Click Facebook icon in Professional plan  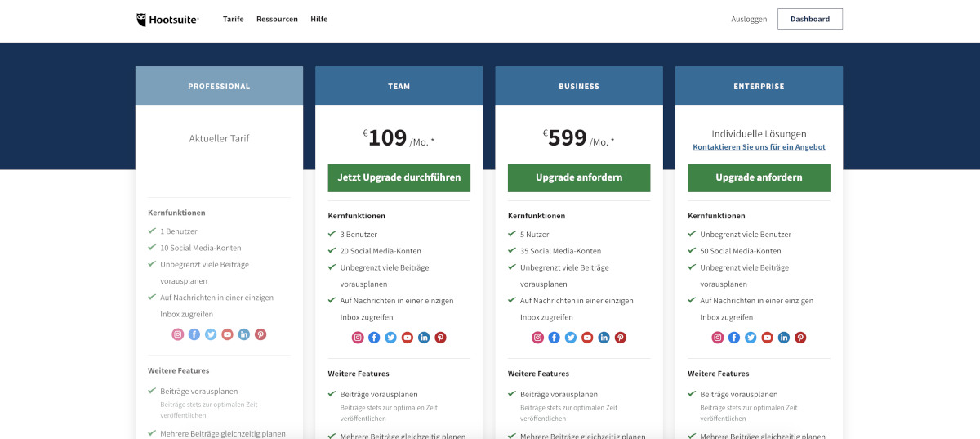[x=194, y=334]
